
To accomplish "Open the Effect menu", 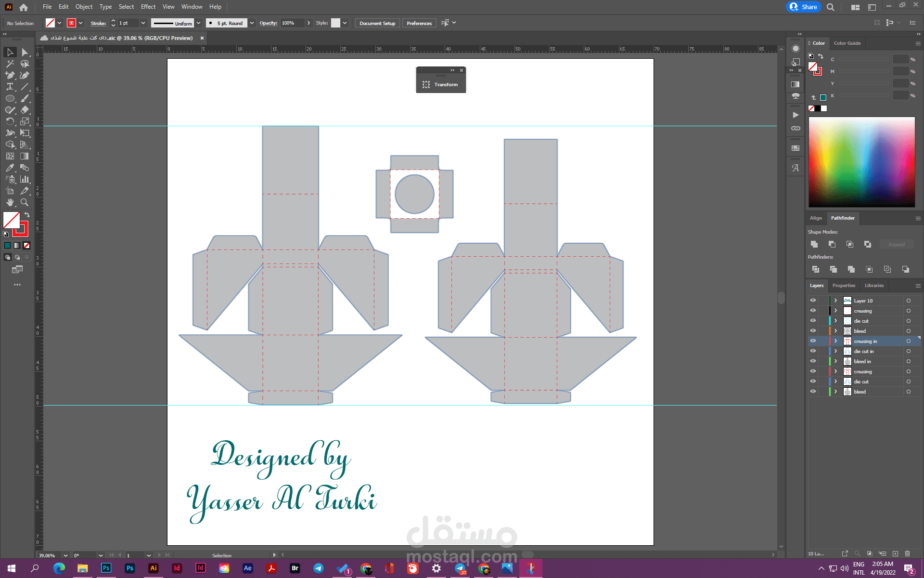I will click(148, 6).
